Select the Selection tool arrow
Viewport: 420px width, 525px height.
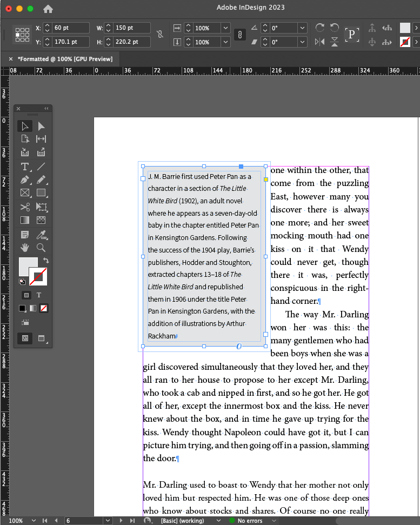25,126
